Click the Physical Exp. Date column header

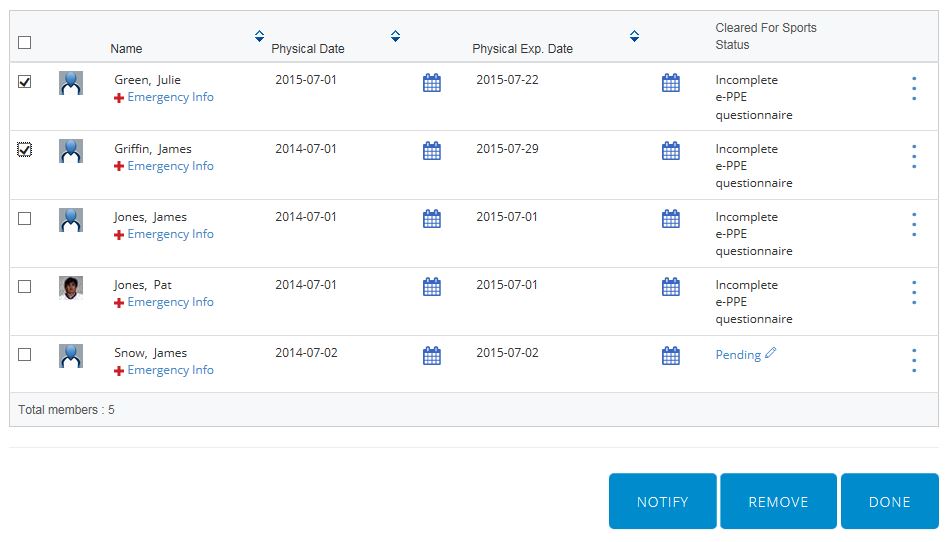522,49
